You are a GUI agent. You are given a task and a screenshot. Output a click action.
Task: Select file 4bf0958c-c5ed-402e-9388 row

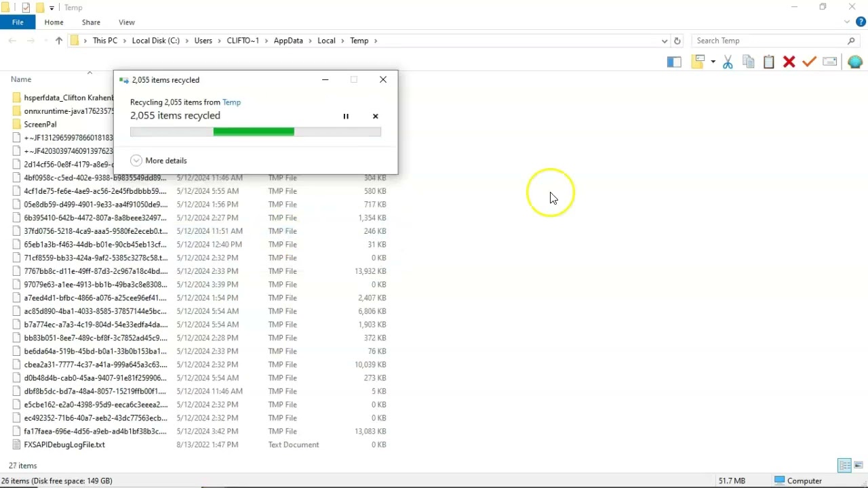(x=200, y=178)
